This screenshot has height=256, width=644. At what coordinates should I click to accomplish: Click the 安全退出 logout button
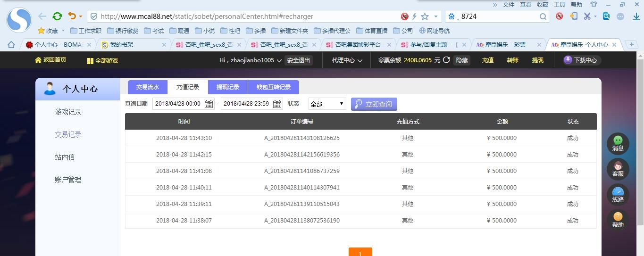point(299,60)
